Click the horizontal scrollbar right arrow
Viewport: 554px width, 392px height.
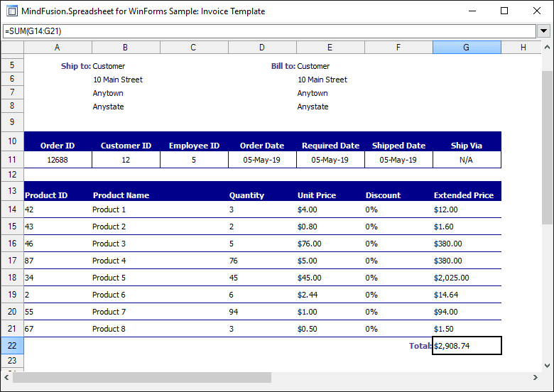536,378
